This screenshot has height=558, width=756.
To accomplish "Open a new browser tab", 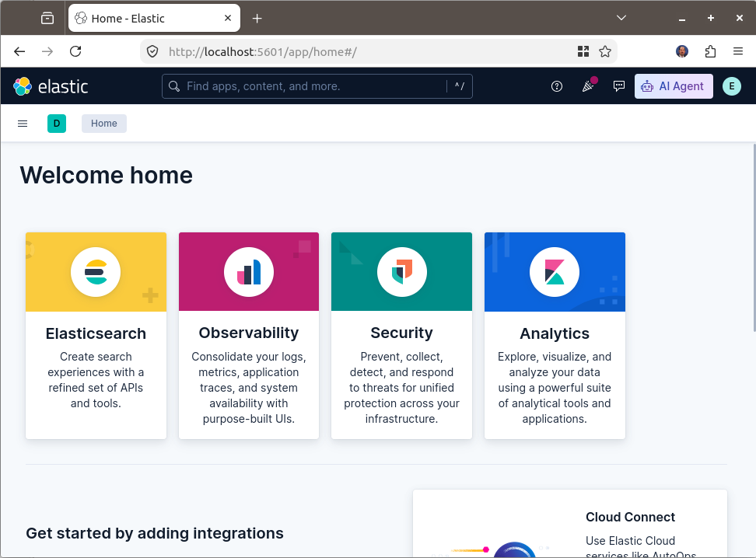I will 257,19.
